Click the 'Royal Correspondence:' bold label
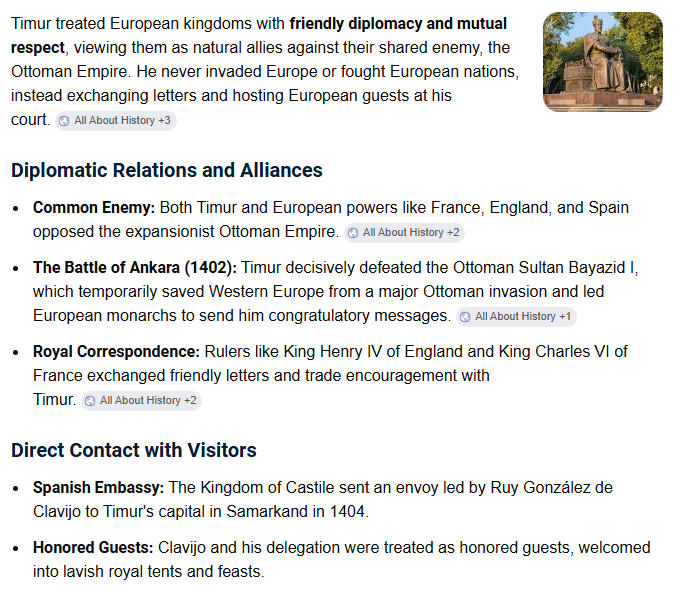 point(116,351)
